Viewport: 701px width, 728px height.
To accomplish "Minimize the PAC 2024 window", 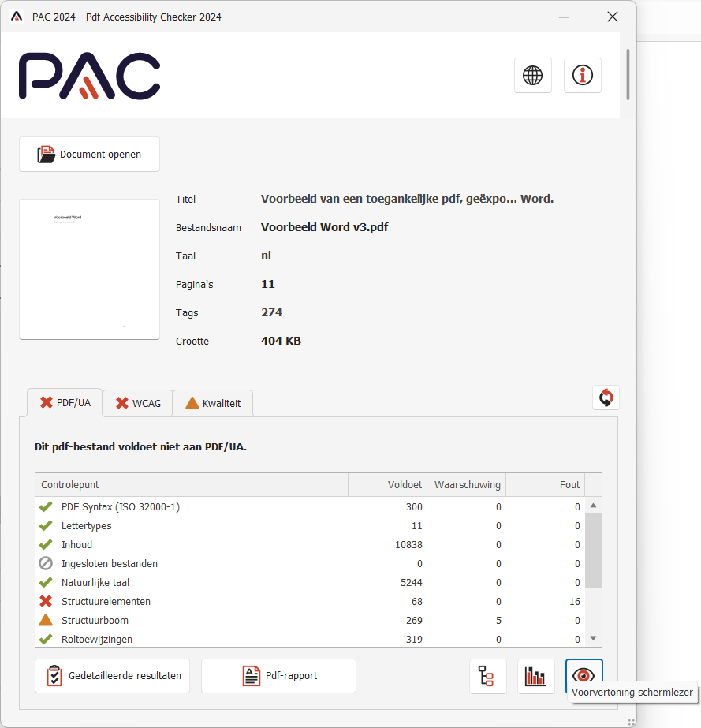I will [564, 17].
